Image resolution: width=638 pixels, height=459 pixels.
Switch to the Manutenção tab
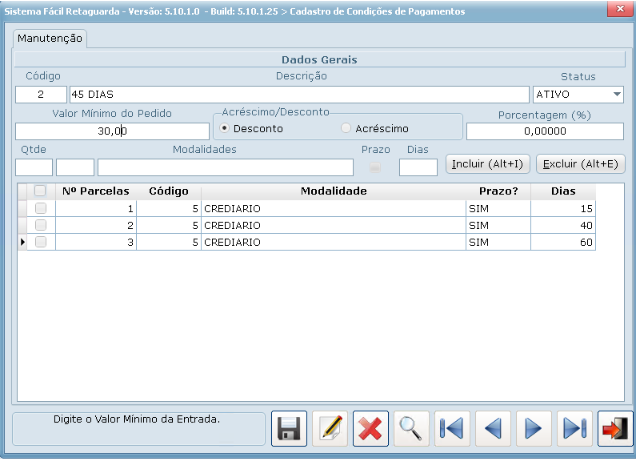pos(50,39)
